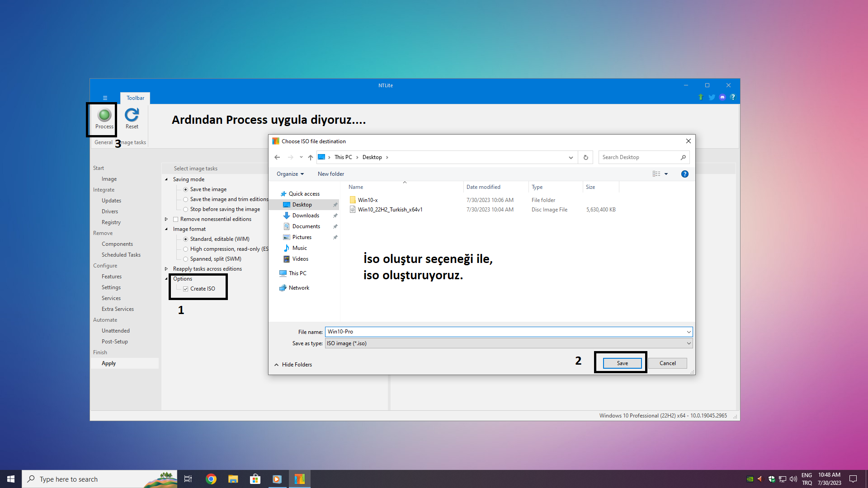Click the Save button
This screenshot has width=868, height=488.
coord(622,363)
